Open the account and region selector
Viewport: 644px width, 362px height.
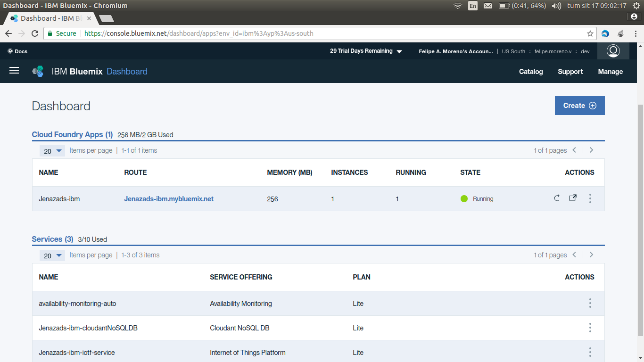coord(504,51)
